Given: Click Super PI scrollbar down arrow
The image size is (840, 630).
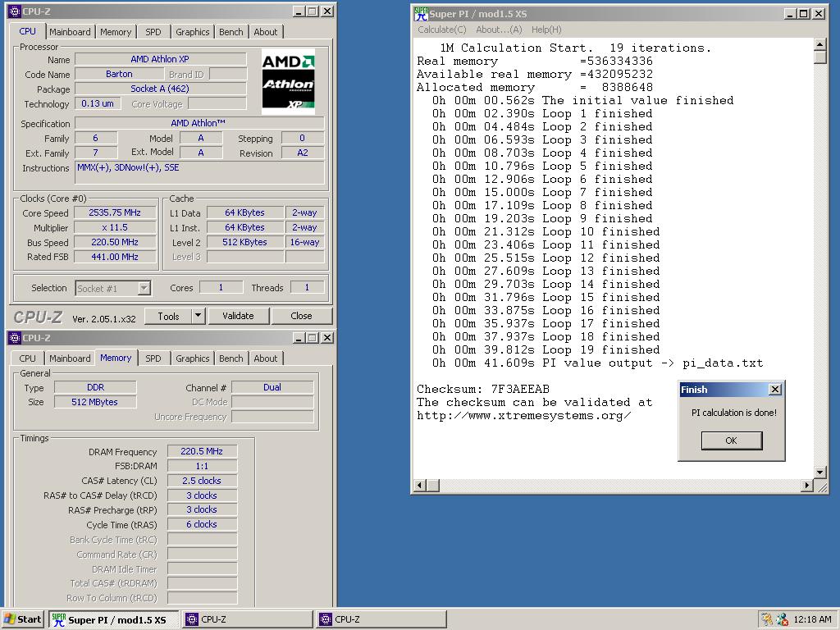Looking at the screenshot, I should [x=819, y=472].
